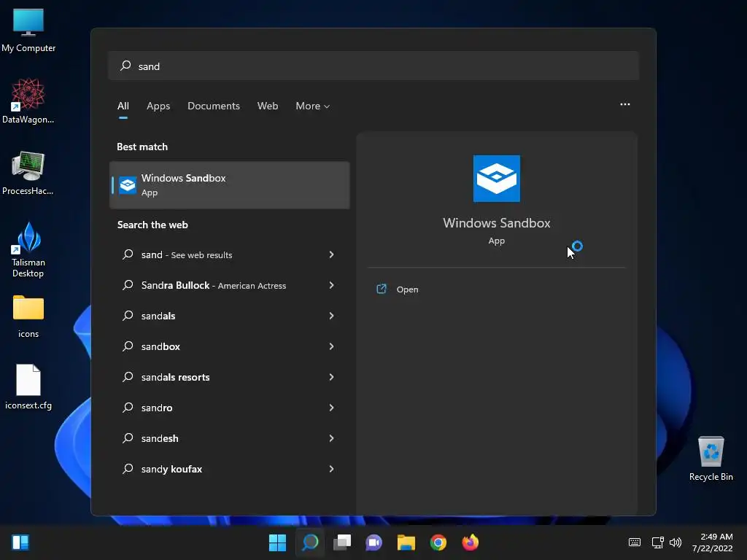Image resolution: width=747 pixels, height=560 pixels.
Task: Open Task View from the taskbar
Action: click(x=342, y=542)
